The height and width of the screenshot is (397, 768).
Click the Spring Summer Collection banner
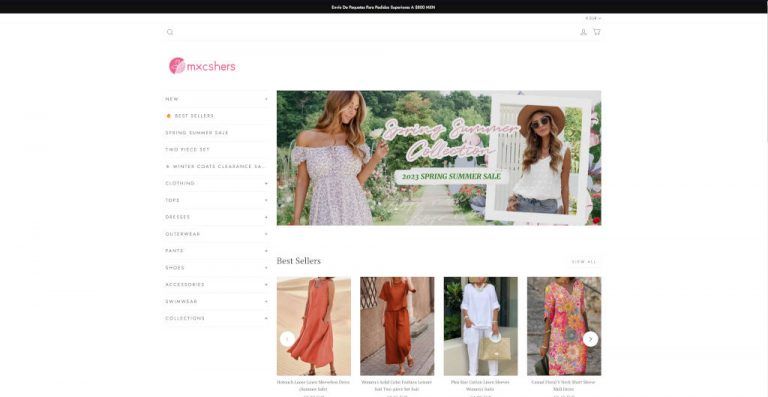click(x=439, y=158)
